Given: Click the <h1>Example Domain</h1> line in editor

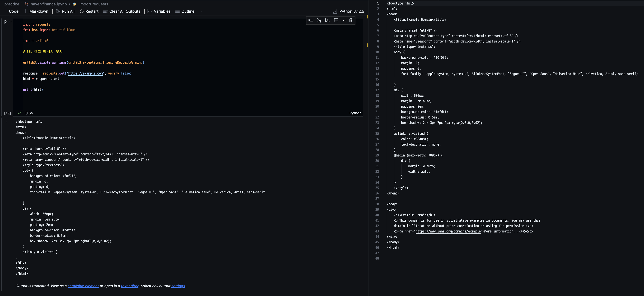Looking at the screenshot, I should coord(415,215).
